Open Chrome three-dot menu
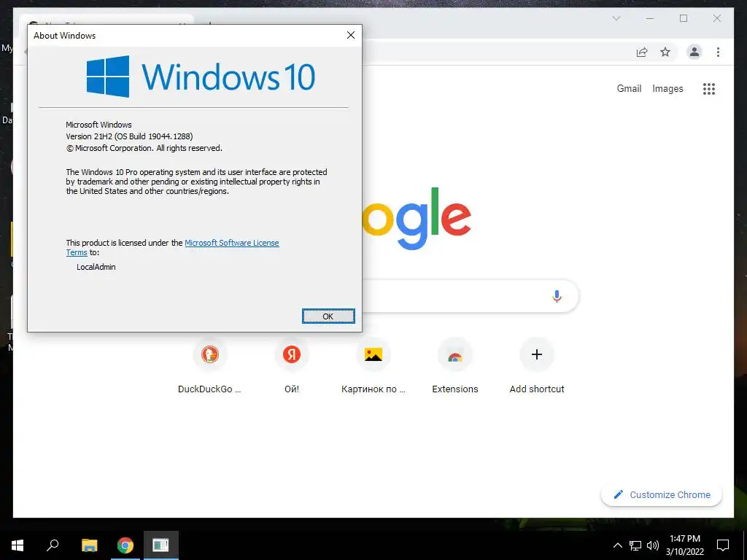This screenshot has width=747, height=560. [x=718, y=52]
